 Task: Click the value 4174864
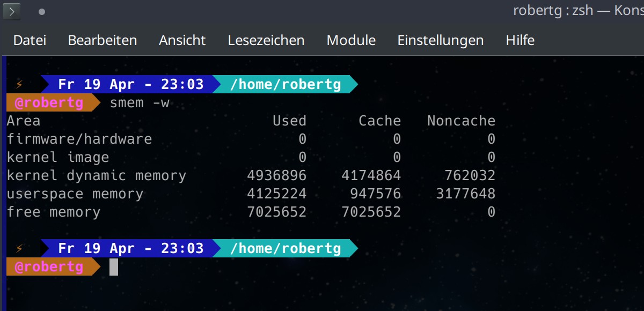[x=371, y=175]
